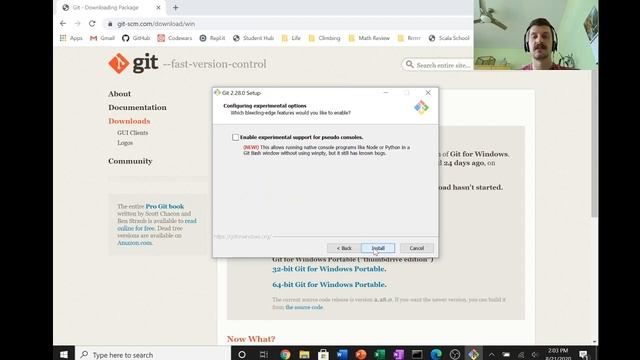This screenshot has height=360, width=640.
Task: Minimize the Git 2.28.0 Setup window
Action: [386, 93]
